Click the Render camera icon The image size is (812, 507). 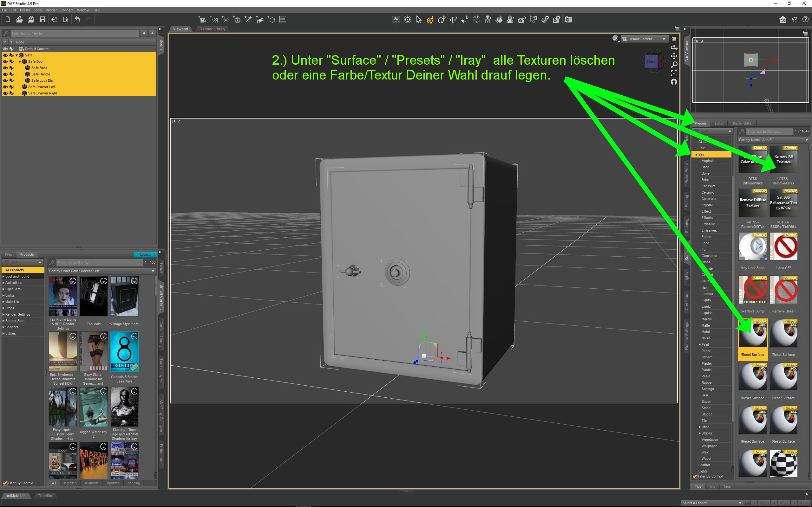[568, 19]
